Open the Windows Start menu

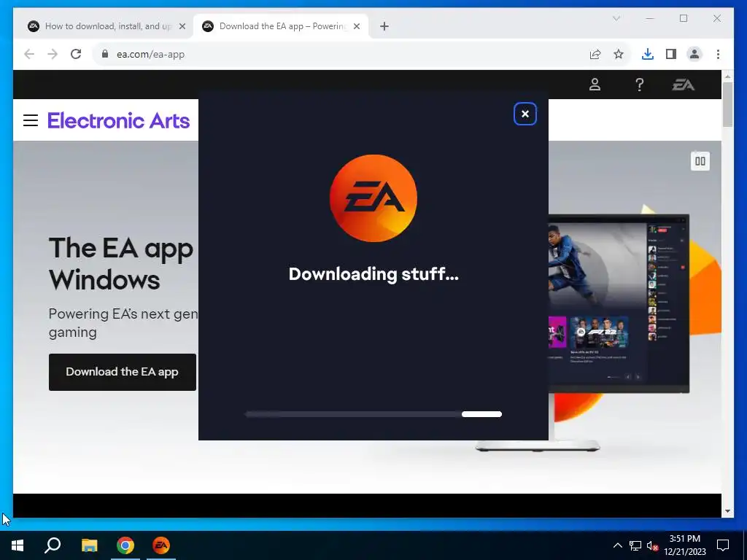[18, 545]
